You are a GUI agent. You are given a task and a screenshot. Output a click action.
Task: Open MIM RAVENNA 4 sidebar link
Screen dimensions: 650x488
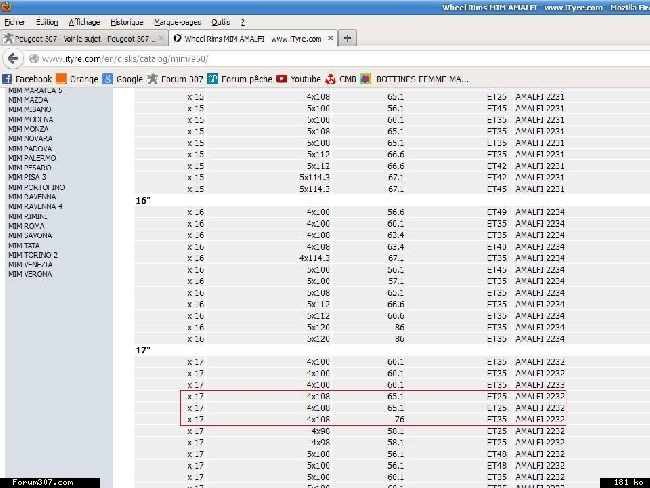tap(35, 206)
